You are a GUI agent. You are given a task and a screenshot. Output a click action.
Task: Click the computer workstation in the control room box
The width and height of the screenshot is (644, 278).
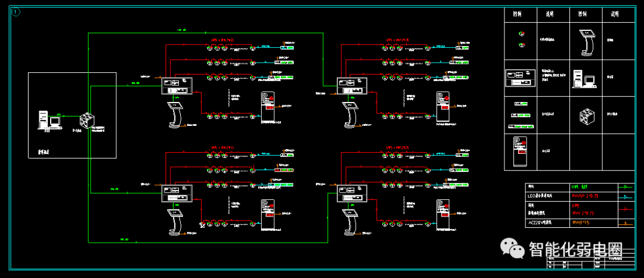[49, 121]
